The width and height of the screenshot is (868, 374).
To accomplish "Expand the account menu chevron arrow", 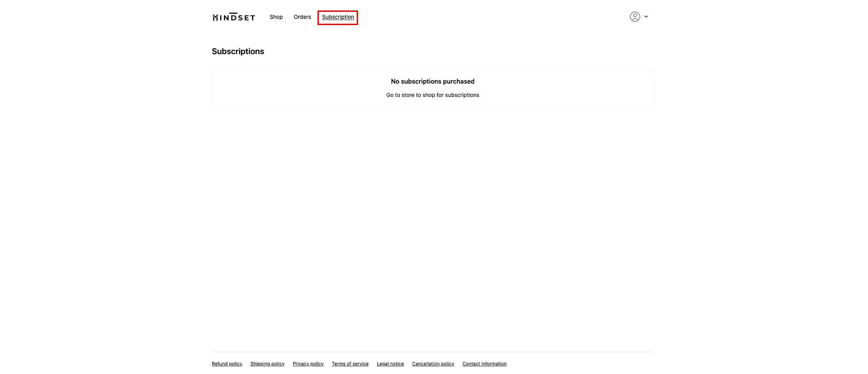I will pyautogui.click(x=646, y=17).
